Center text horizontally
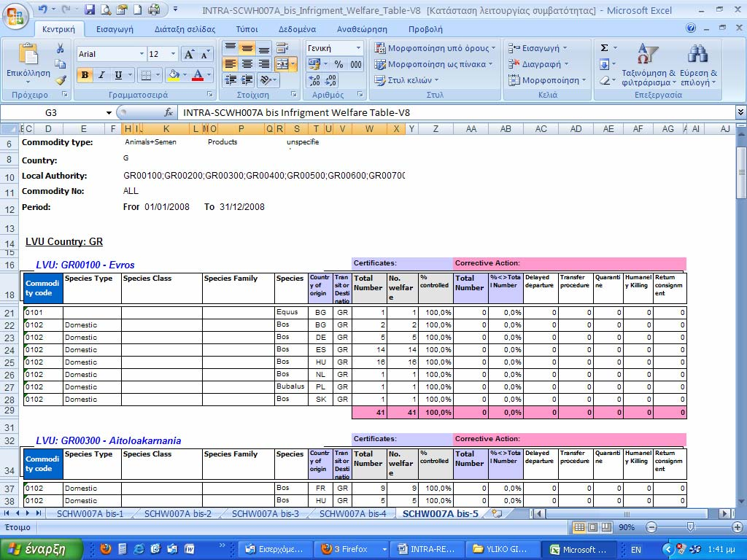The width and height of the screenshot is (747, 560). 247,64
